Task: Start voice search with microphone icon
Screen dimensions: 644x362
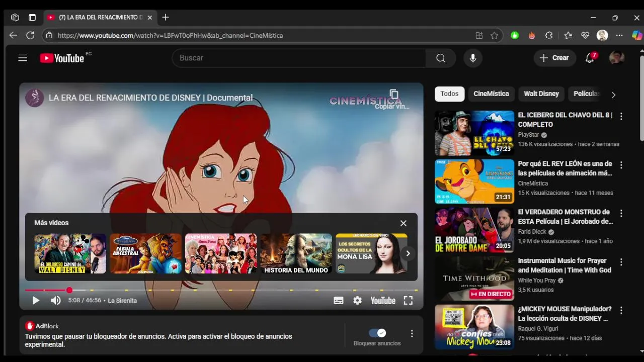Action: click(472, 58)
